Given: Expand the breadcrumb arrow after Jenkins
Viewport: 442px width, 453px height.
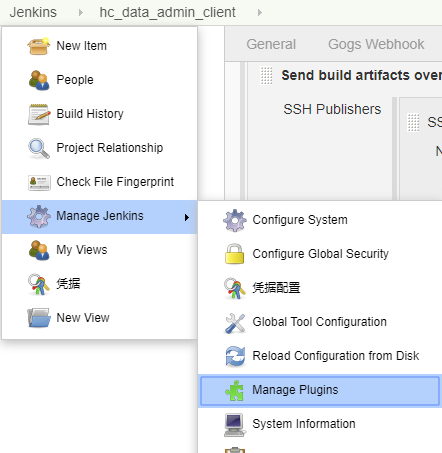Looking at the screenshot, I should click(80, 13).
